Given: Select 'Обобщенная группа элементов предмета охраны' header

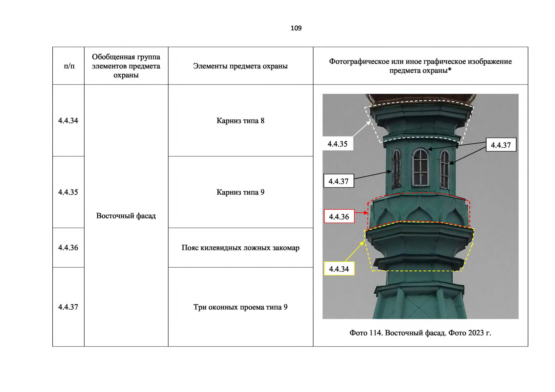Looking at the screenshot, I should pyautogui.click(x=126, y=66).
